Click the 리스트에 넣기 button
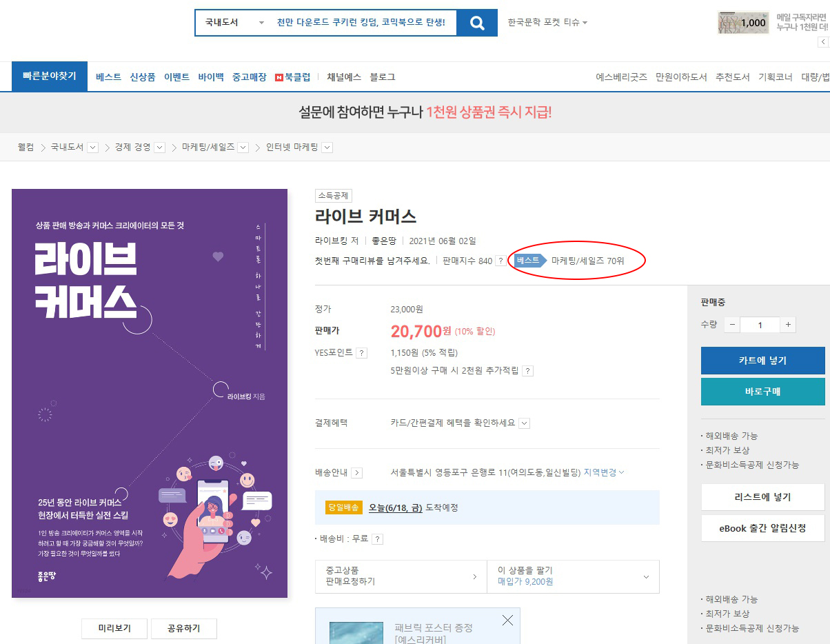This screenshot has height=644, width=830. pyautogui.click(x=762, y=497)
